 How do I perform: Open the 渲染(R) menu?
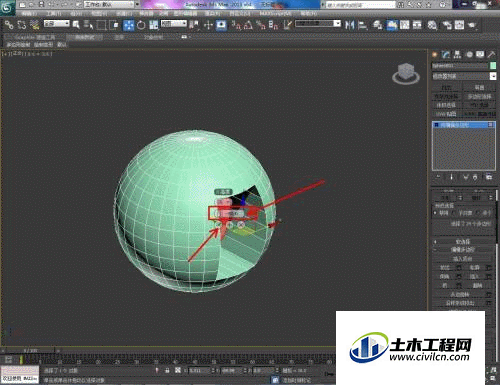[212, 14]
